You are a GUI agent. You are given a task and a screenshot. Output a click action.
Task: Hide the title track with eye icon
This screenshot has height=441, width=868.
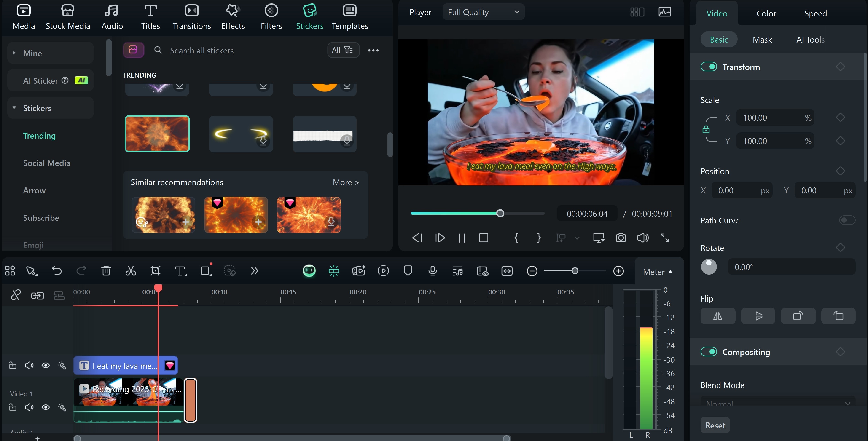[x=46, y=366]
